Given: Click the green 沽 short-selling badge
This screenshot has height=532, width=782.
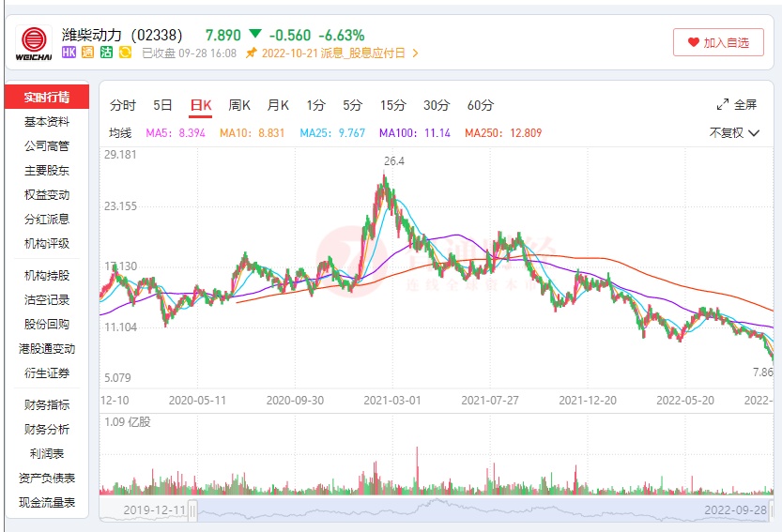Looking at the screenshot, I should 106,53.
